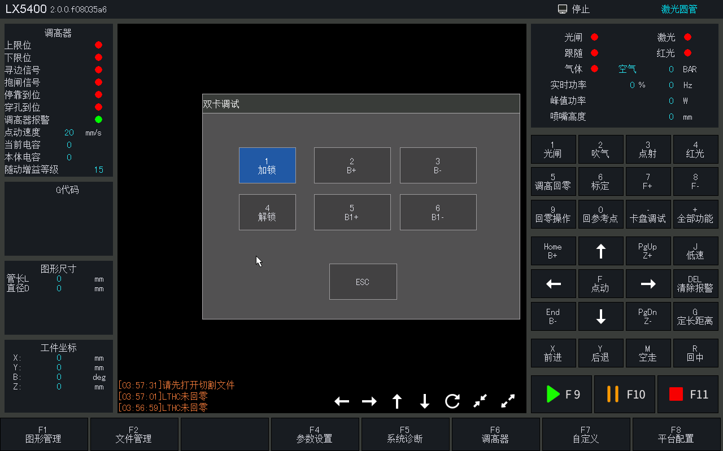
Task: Click the pan left arrow in the view toolbar
Action: pyautogui.click(x=342, y=401)
